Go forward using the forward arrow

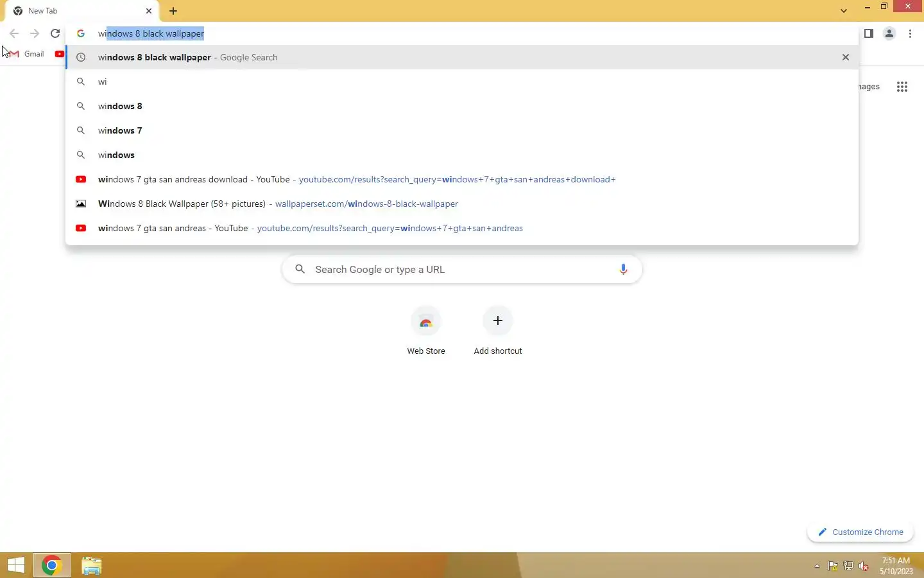point(35,33)
